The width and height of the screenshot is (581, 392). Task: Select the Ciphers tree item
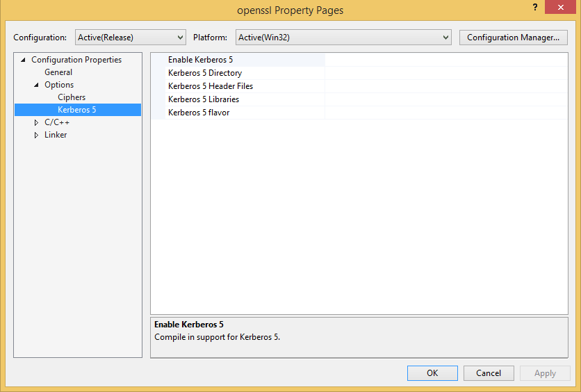click(x=72, y=97)
